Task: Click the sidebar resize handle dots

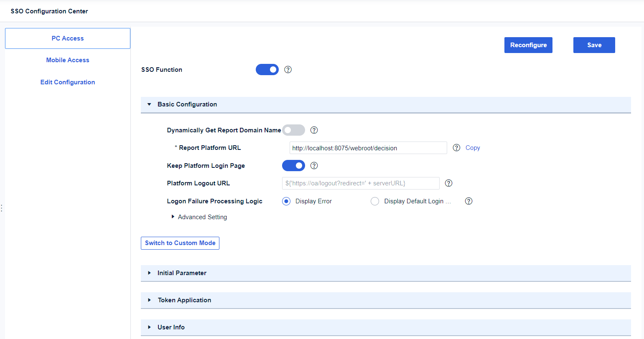Action: pos(2,208)
